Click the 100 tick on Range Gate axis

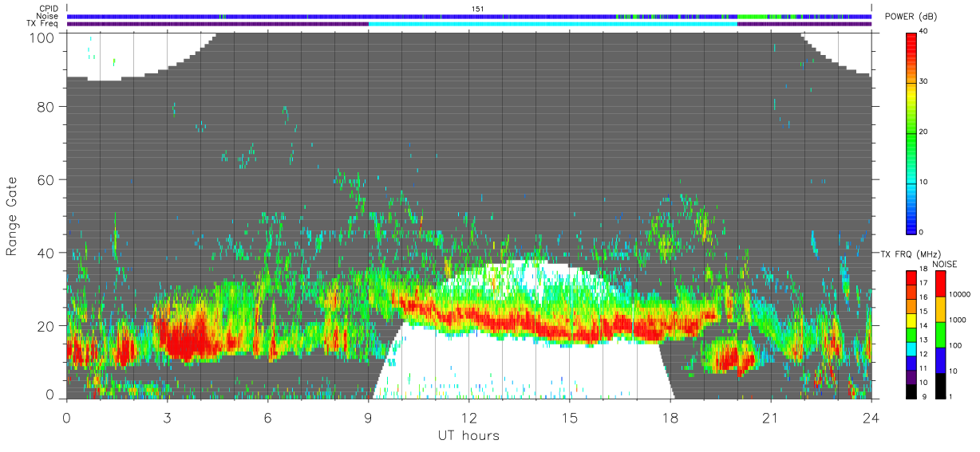42,37
